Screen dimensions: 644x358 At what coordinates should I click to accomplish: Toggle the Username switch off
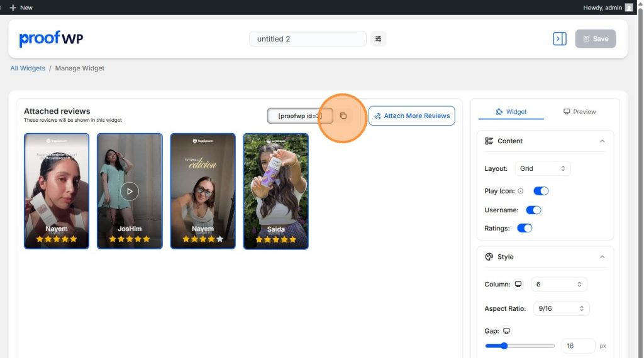(533, 210)
